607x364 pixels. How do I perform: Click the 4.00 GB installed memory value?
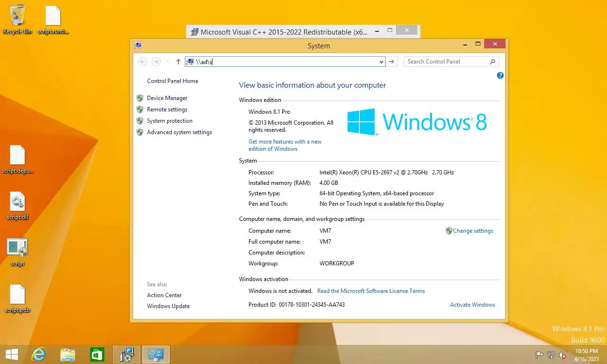click(x=329, y=183)
